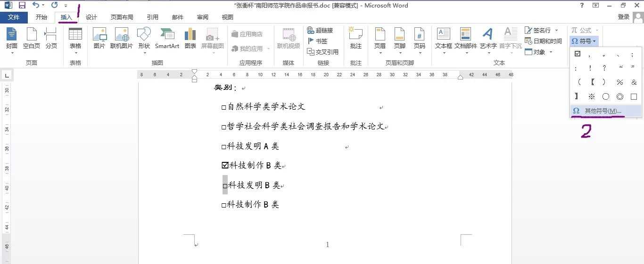This screenshot has height=264, width=644.
Task: Toggle the 符号 (Symbol) dropdown button
Action: click(x=584, y=41)
